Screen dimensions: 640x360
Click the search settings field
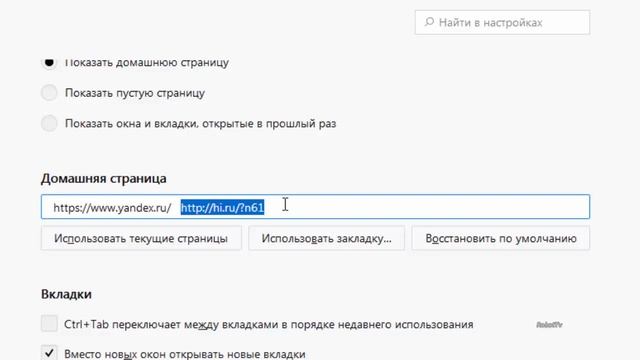coord(502,22)
